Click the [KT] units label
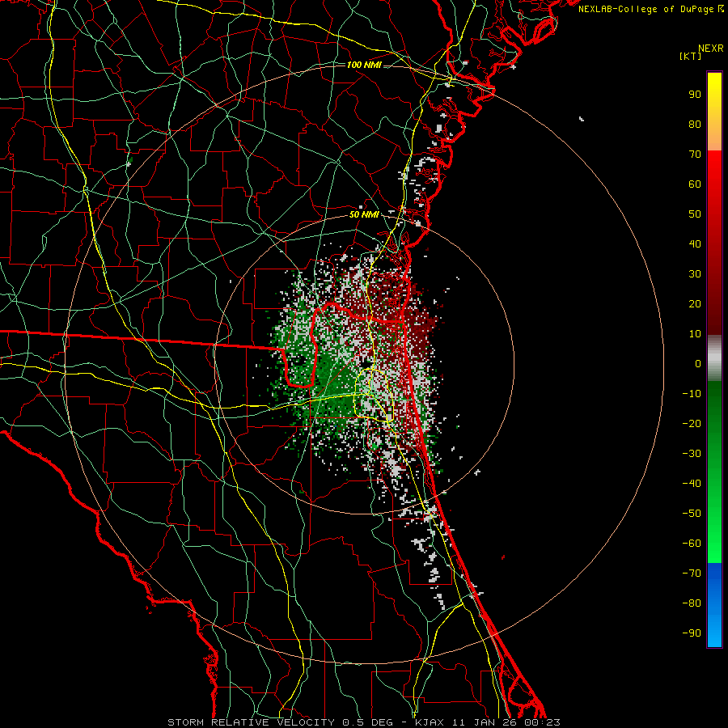The height and width of the screenshot is (728, 728). (691, 56)
